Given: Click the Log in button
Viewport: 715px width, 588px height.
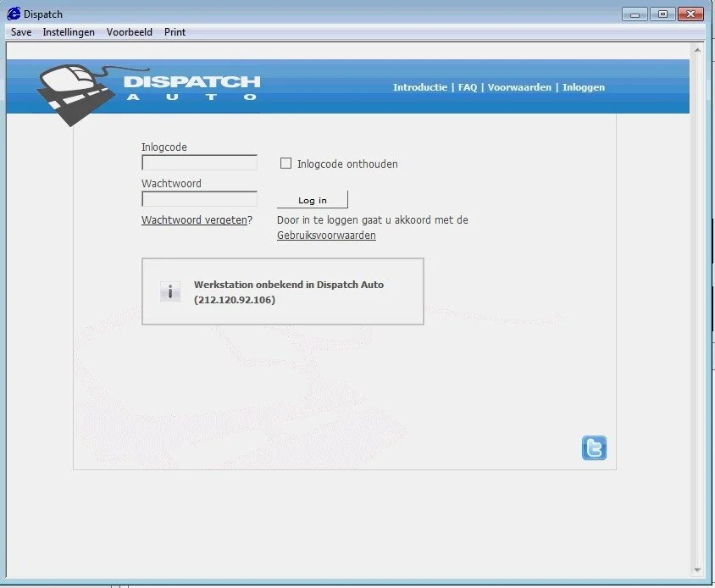Looking at the screenshot, I should coord(313,200).
